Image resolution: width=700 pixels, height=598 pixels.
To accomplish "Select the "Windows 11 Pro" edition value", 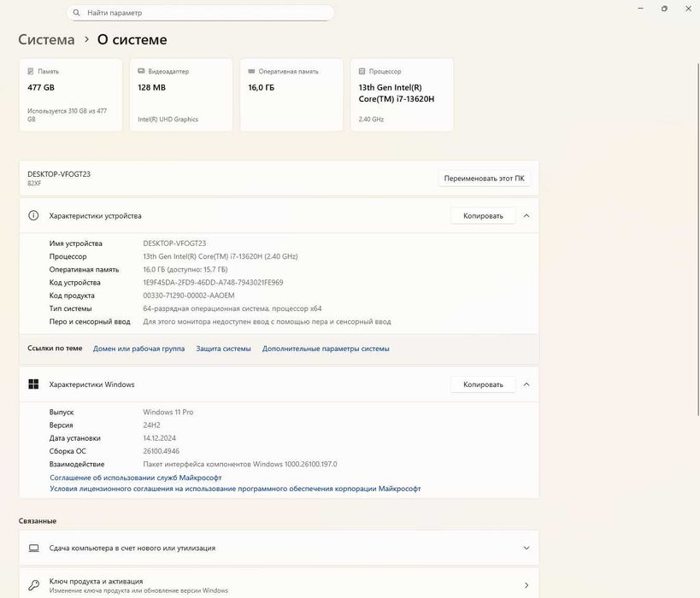I will pos(168,412).
